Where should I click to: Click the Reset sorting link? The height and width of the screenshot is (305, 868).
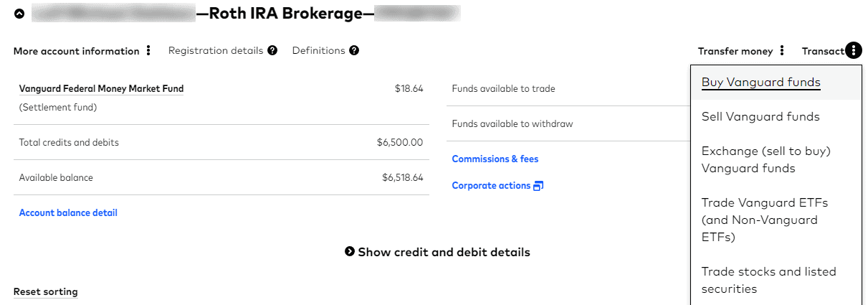[x=46, y=291]
